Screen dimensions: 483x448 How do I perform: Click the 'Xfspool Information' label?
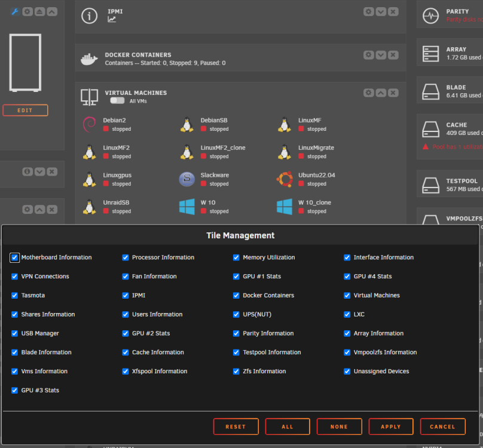160,372
